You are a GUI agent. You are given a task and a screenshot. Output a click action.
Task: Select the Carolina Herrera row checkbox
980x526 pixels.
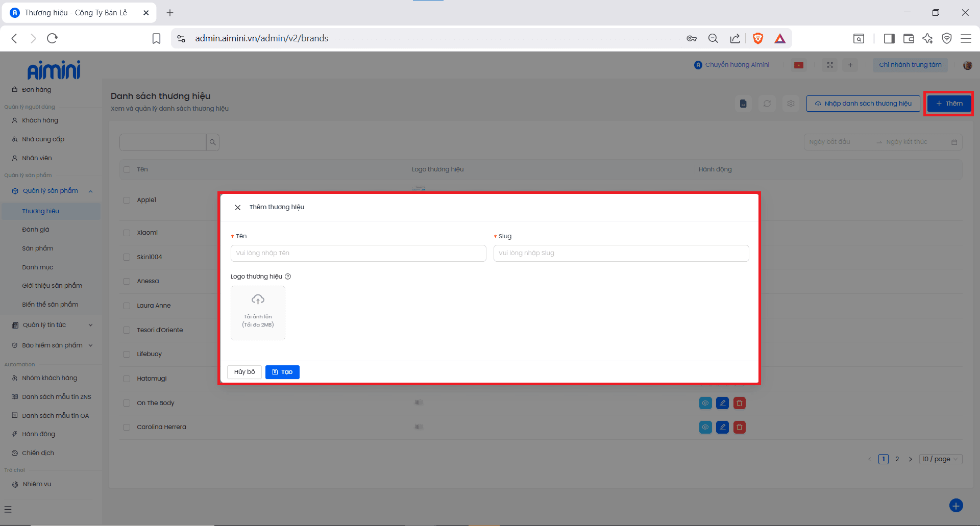127,427
